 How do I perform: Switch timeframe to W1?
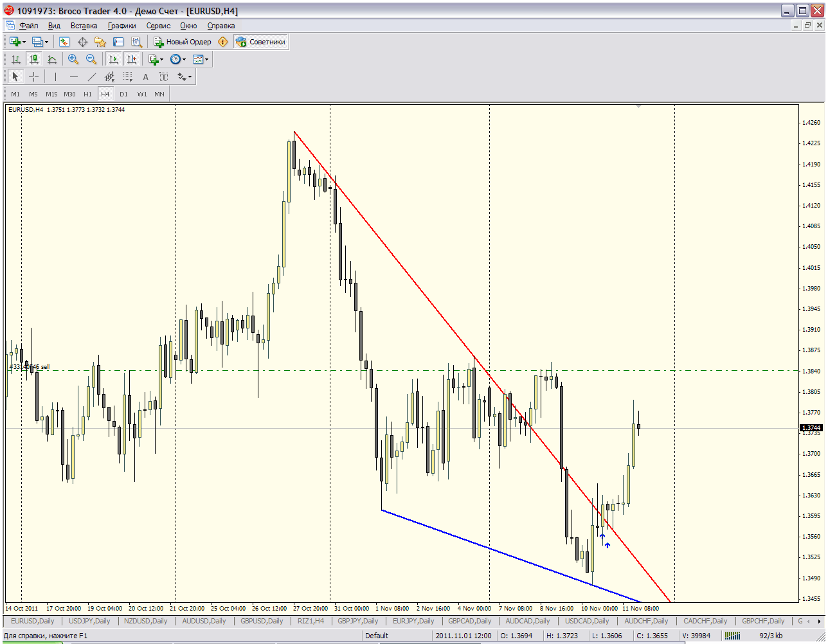[x=141, y=94]
